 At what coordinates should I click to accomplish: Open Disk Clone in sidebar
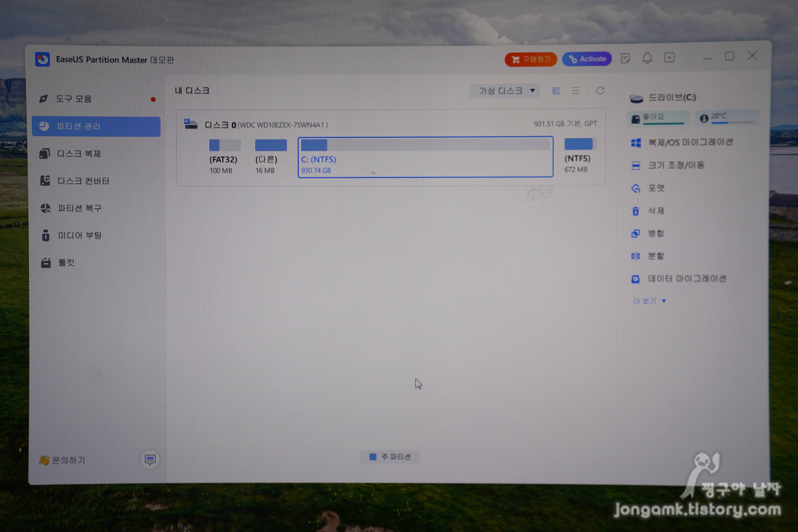click(79, 154)
